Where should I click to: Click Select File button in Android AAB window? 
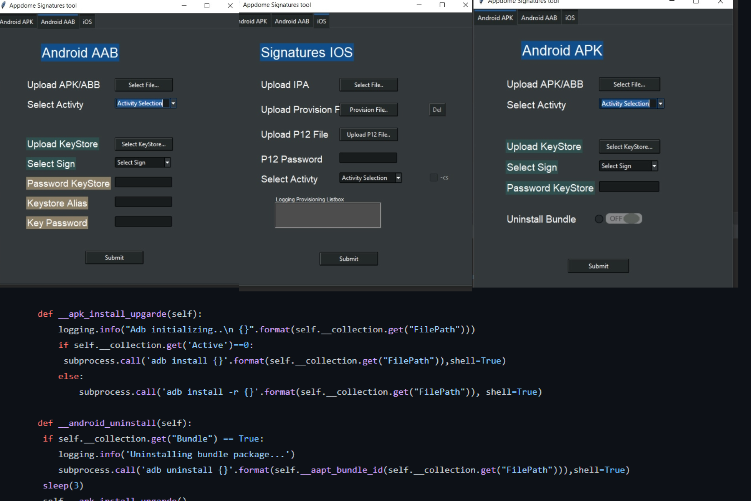pyautogui.click(x=144, y=85)
